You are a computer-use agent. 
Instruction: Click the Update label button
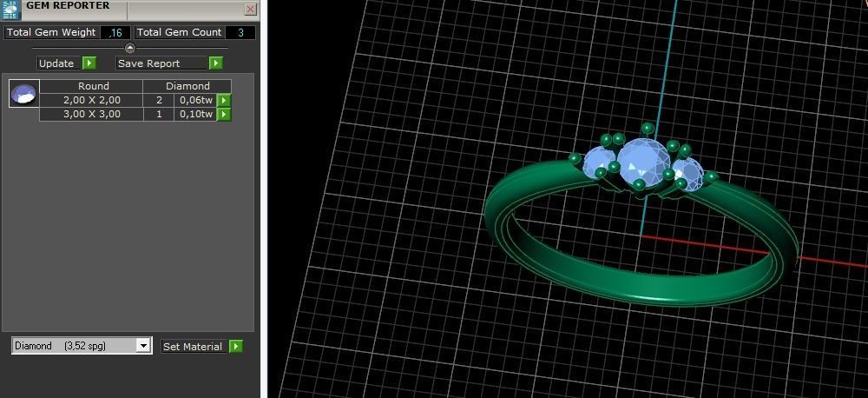[56, 63]
